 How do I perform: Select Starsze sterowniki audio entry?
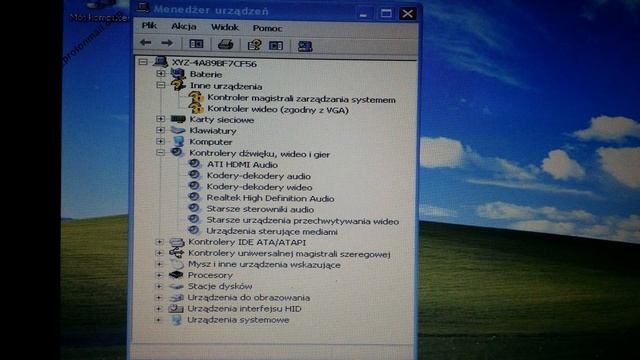tap(260, 209)
